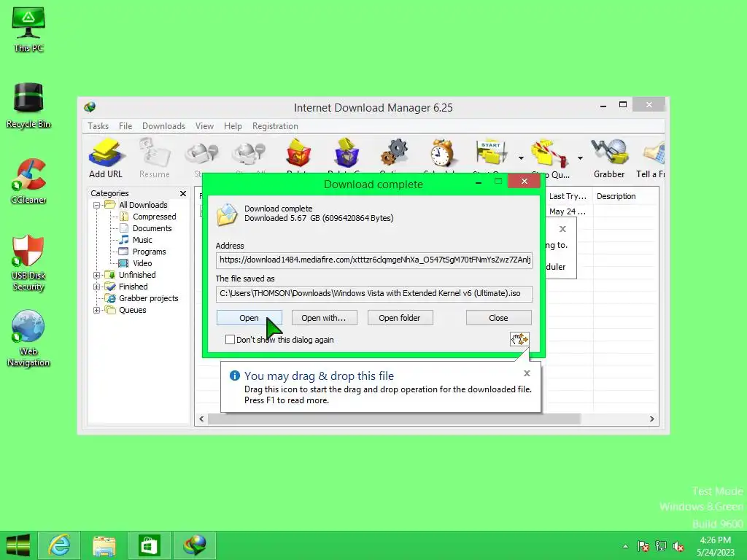
Task: Click the Open button
Action: pyautogui.click(x=249, y=318)
